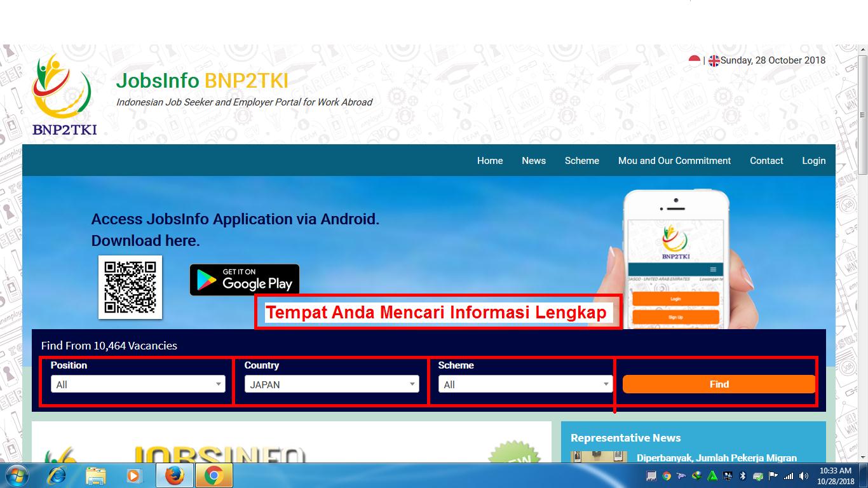Click the Bluetooth tray icon

[743, 476]
